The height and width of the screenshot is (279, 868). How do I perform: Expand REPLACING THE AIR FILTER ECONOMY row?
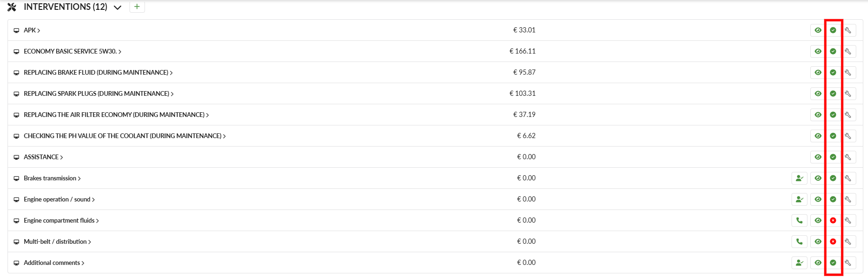[116, 115]
